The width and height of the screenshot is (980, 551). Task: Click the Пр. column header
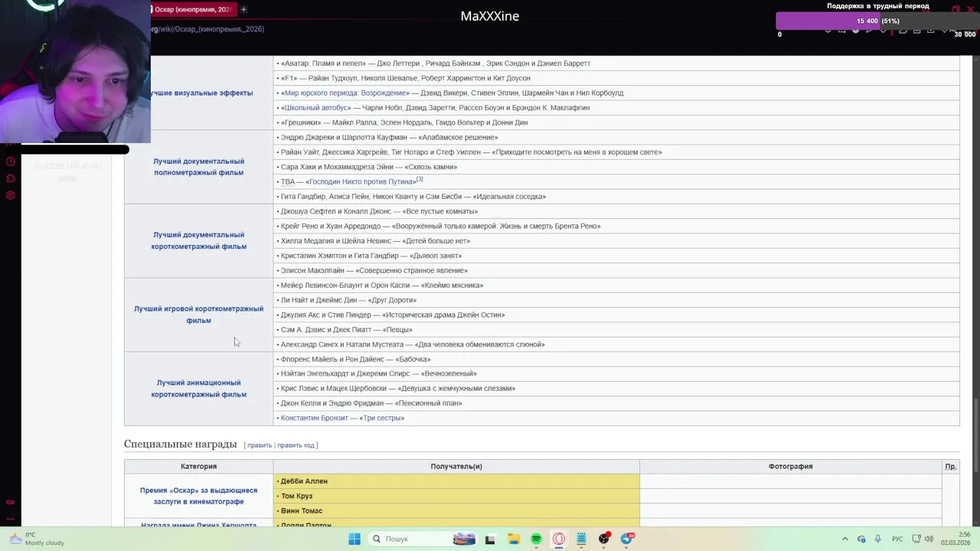pyautogui.click(x=950, y=466)
